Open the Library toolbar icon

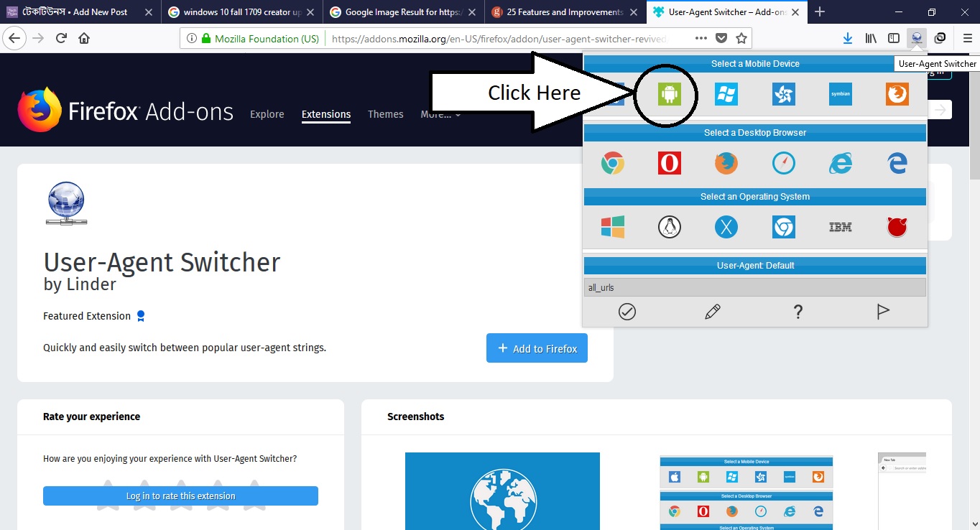click(871, 38)
